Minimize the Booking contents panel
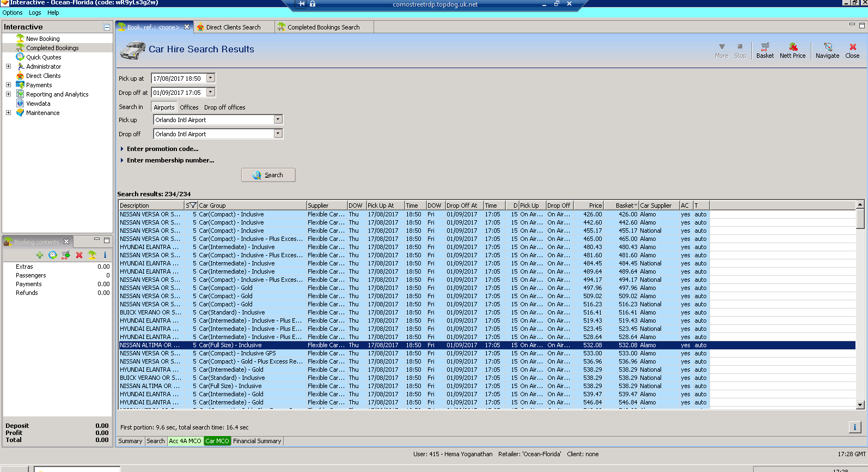 (97, 239)
